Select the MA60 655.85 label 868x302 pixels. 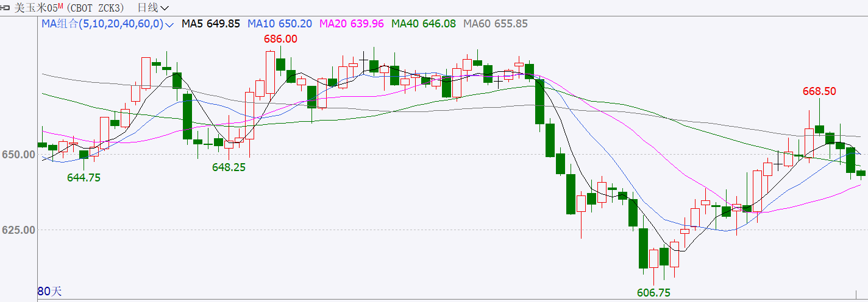(x=496, y=24)
